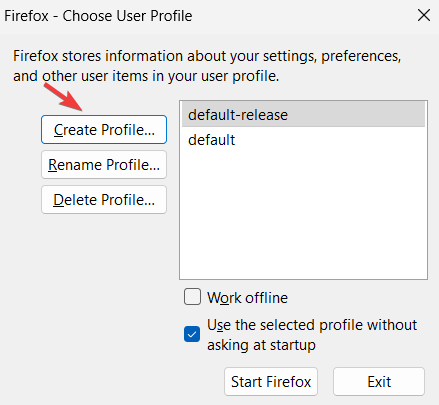Select the default-release profile entry

coord(303,115)
